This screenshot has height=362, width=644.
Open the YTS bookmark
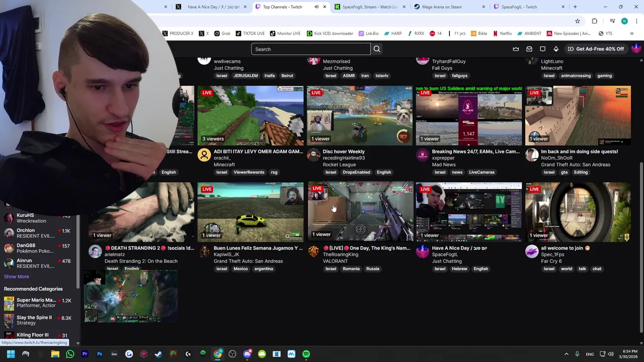tap(605, 34)
